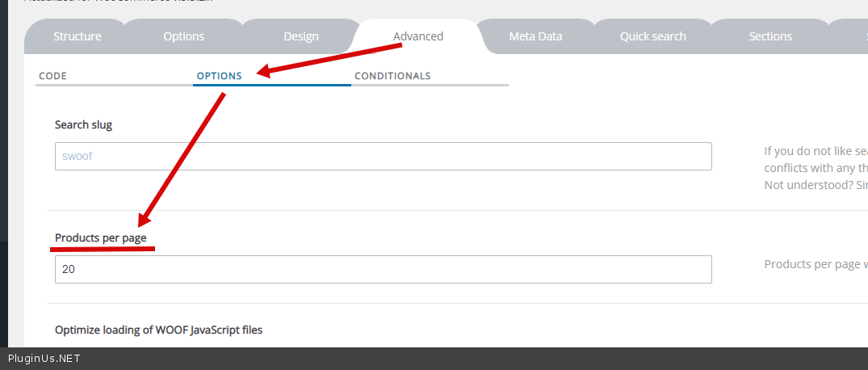Click the PluginUs.NET text in bottom bar

point(44,359)
